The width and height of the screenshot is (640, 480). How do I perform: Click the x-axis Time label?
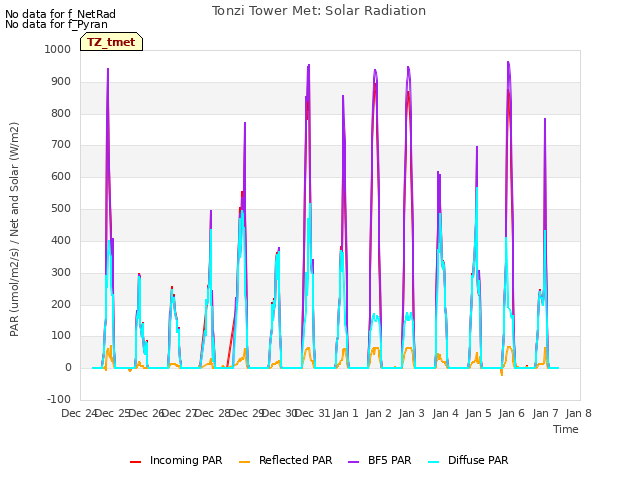(x=566, y=429)
